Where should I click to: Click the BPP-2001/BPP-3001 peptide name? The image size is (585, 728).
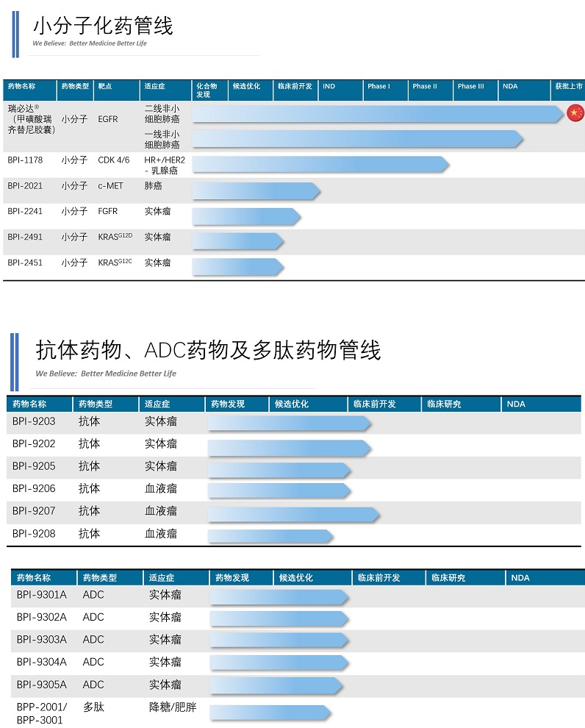pos(42,713)
